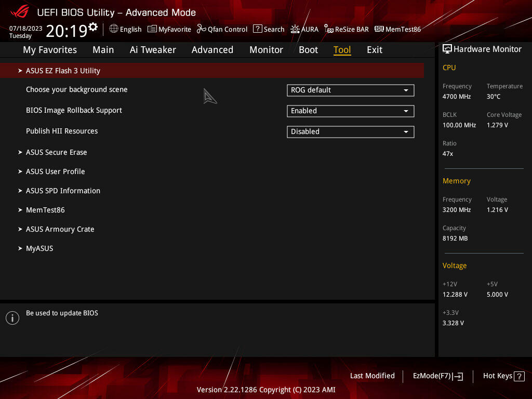Click the Search question mark icon

258,29
